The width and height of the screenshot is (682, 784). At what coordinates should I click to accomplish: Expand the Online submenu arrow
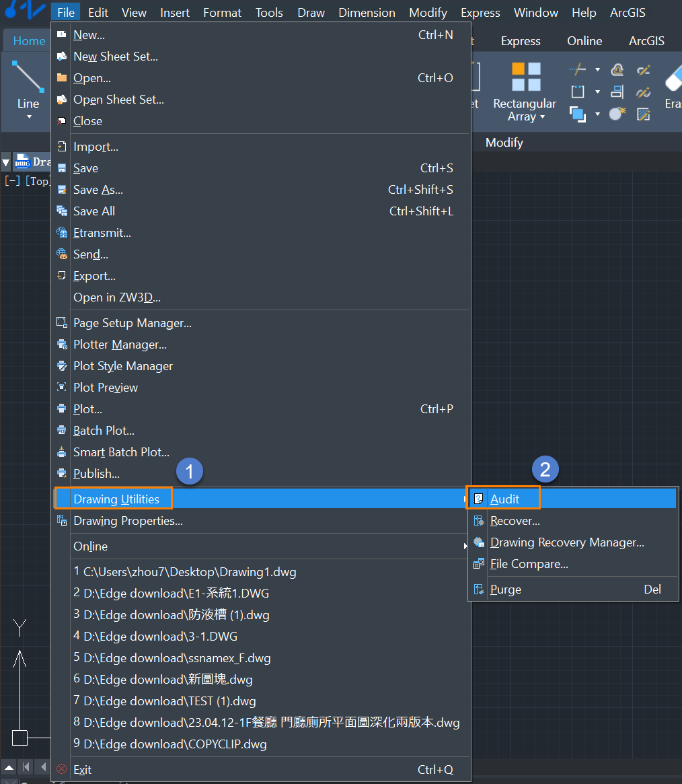coord(465,546)
